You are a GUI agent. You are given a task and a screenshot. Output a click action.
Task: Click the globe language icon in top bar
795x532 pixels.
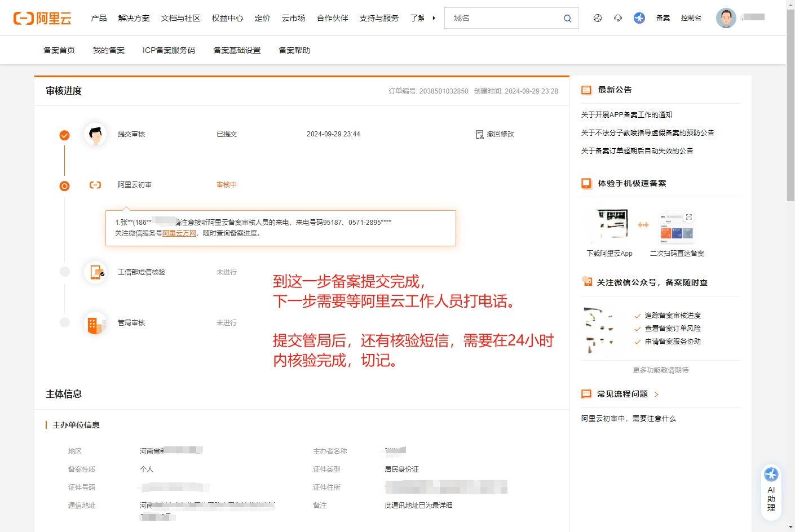click(x=597, y=17)
